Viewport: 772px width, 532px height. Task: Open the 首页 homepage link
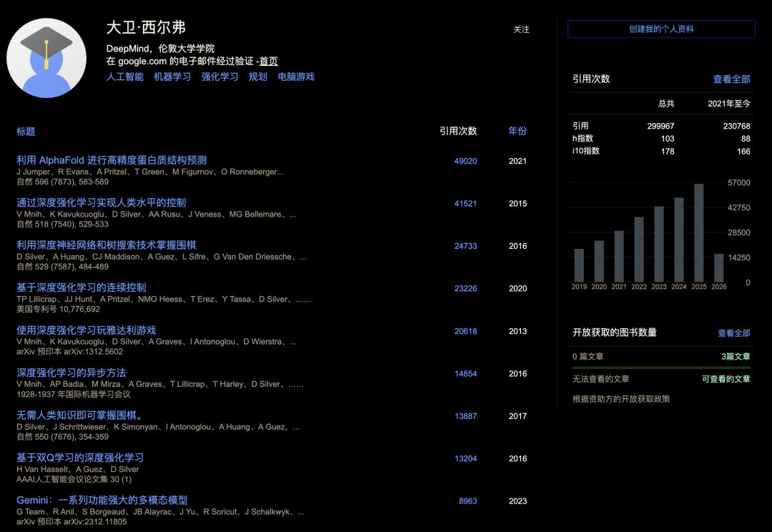pyautogui.click(x=269, y=61)
